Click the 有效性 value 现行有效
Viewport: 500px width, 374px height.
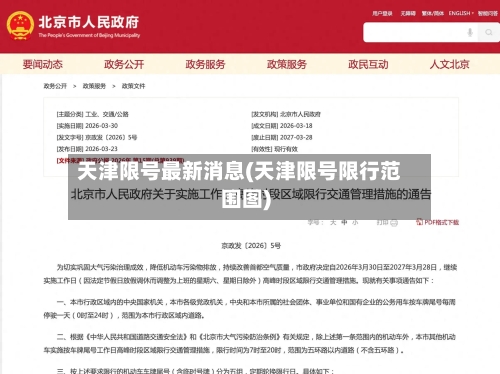coord(286,149)
